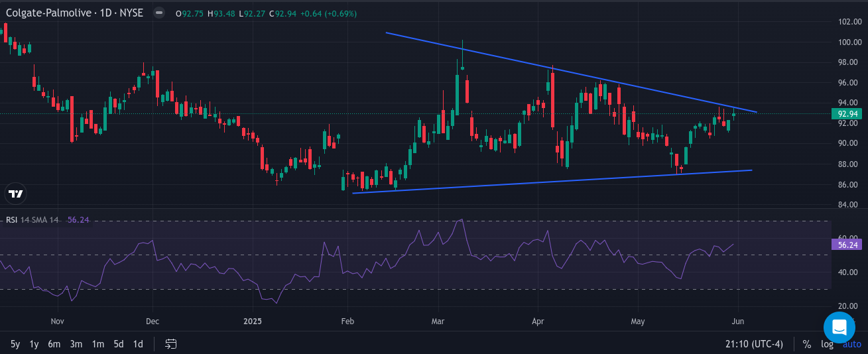The width and height of the screenshot is (868, 354).
Task: Click the open value O92.75 in legend
Action: point(190,13)
